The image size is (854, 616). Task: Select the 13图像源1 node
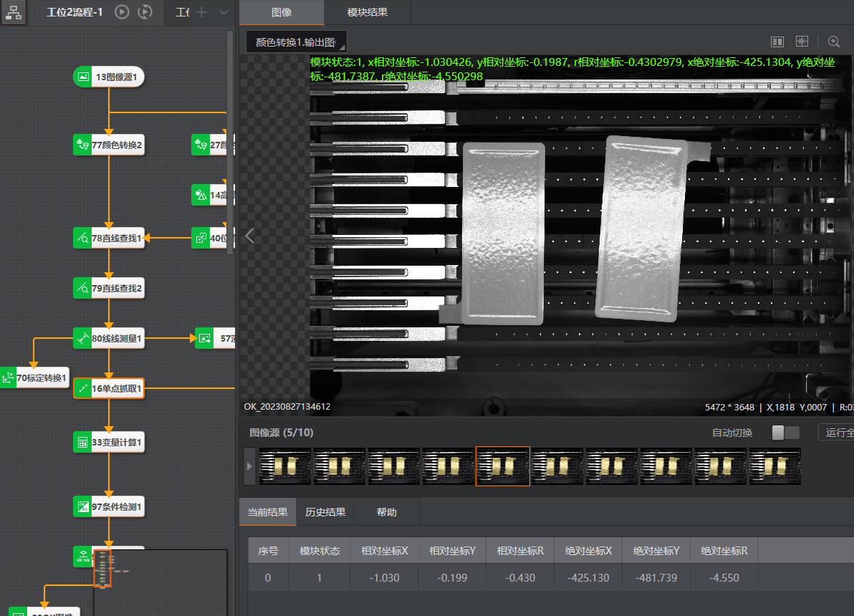tap(109, 77)
